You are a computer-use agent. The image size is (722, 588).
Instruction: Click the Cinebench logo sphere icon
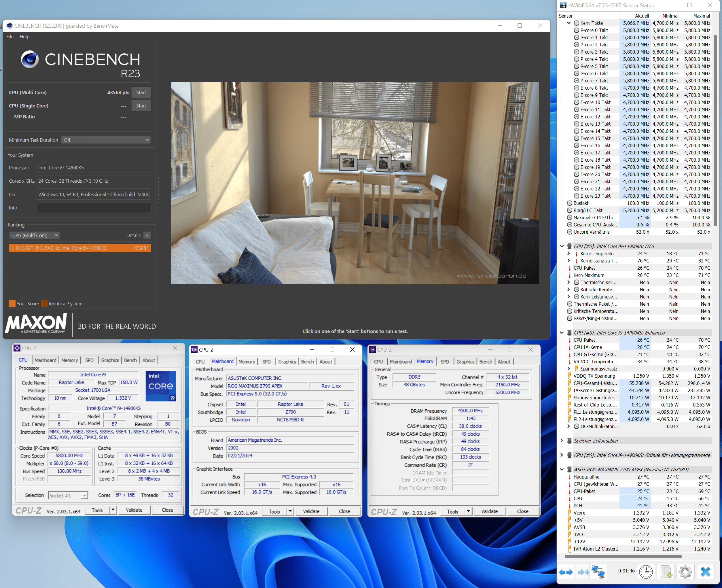tap(30, 59)
